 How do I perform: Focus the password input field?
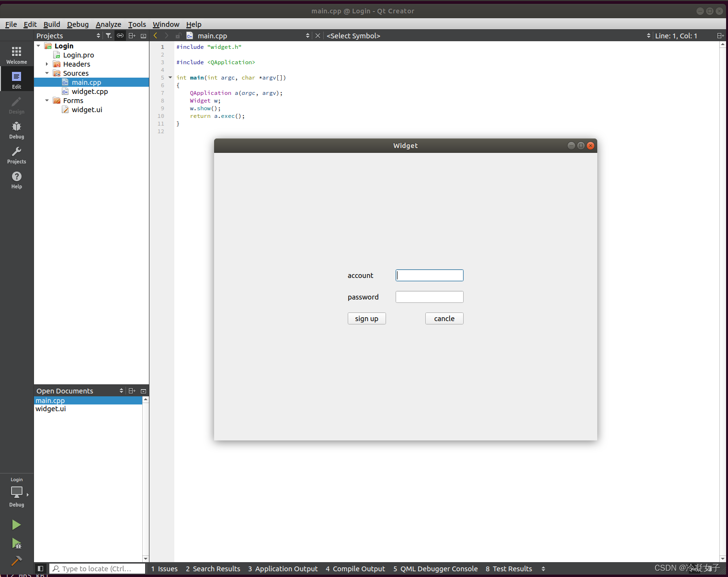pos(430,297)
